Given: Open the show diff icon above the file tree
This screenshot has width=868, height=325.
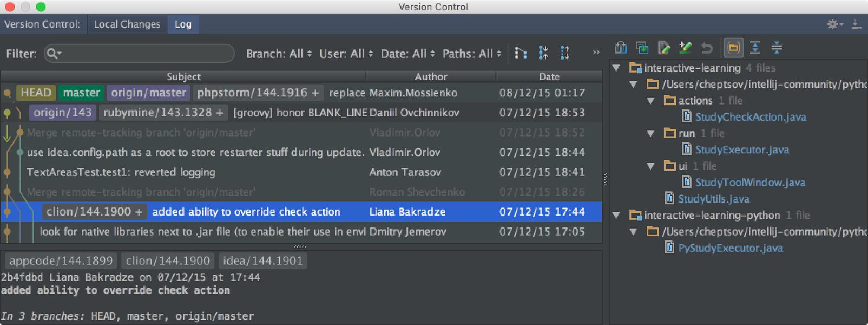Looking at the screenshot, I should click(x=621, y=48).
